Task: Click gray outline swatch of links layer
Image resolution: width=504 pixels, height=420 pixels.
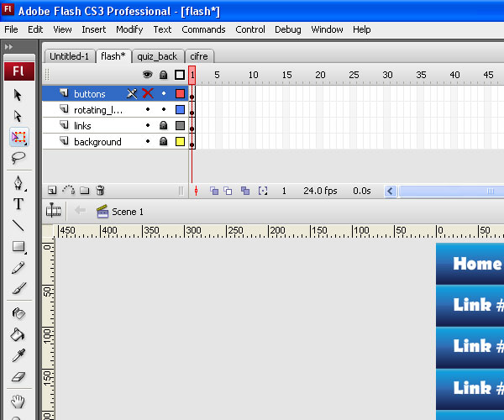Action: point(180,125)
